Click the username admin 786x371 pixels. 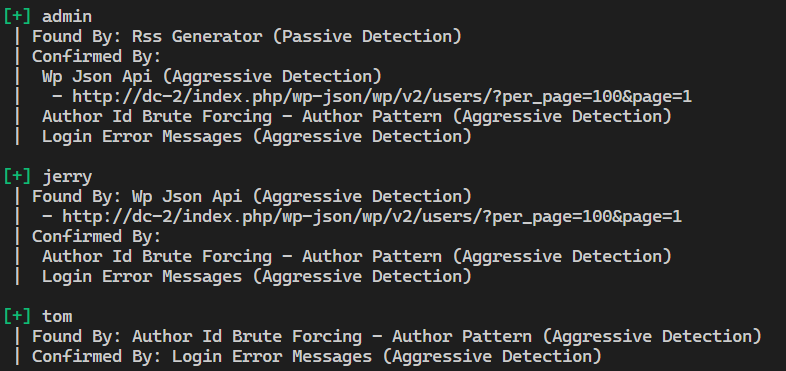[67, 17]
